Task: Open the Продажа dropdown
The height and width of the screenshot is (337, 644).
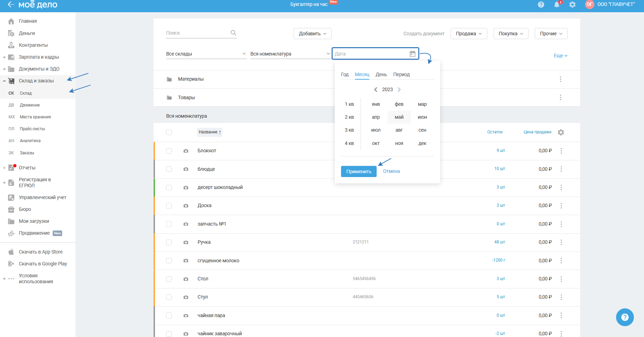Action: pyautogui.click(x=469, y=34)
